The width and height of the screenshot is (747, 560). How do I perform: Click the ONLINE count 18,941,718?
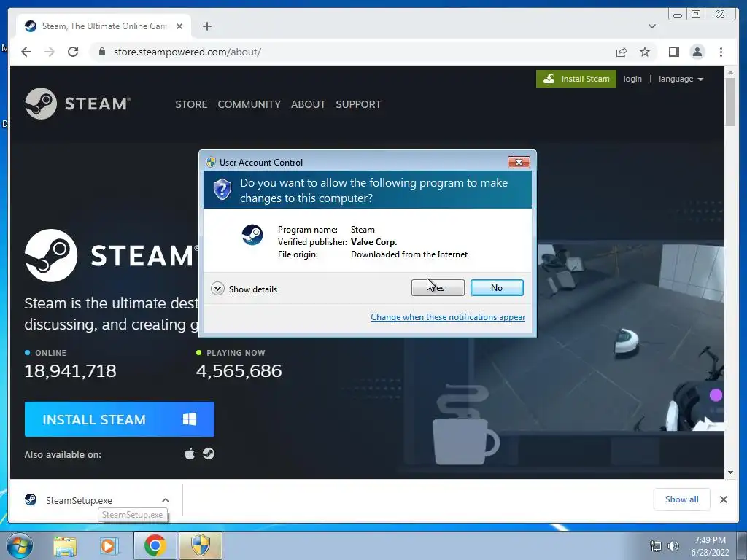pyautogui.click(x=70, y=371)
